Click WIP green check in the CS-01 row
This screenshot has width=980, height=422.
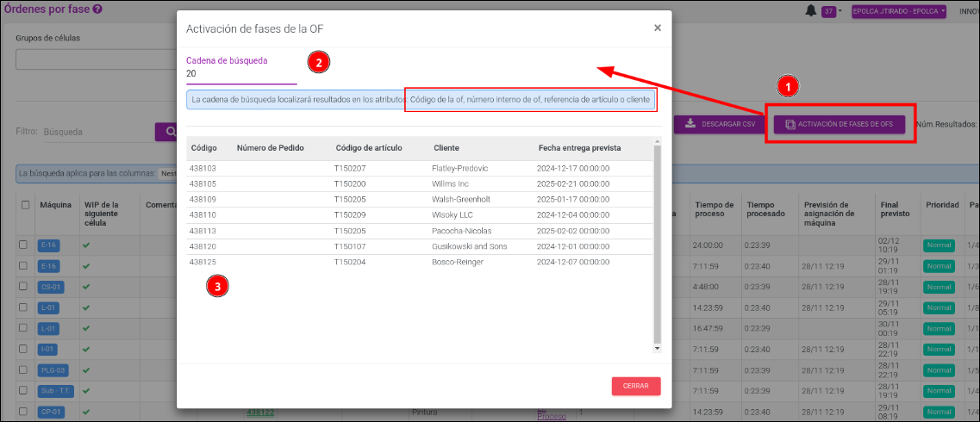point(87,286)
